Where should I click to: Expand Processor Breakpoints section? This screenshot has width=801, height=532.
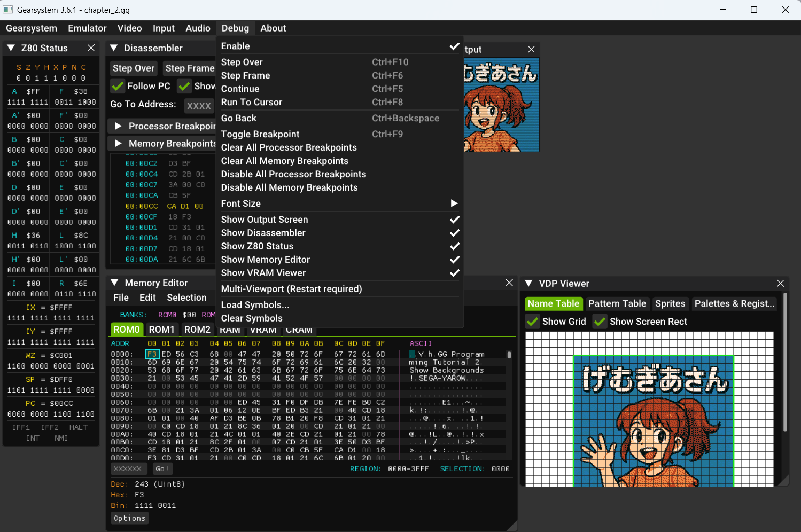coord(119,126)
